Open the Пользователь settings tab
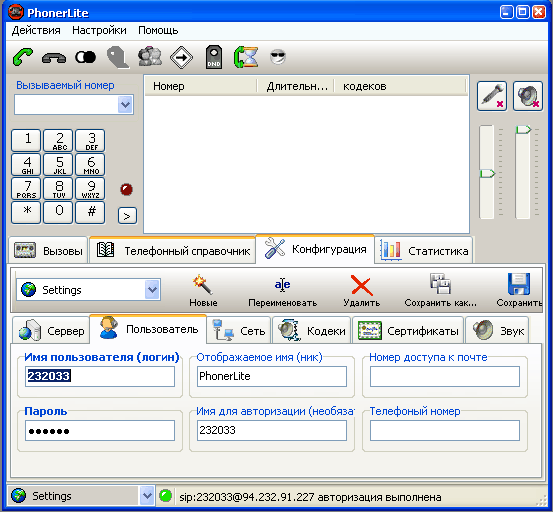This screenshot has width=553, height=512. coord(148,329)
